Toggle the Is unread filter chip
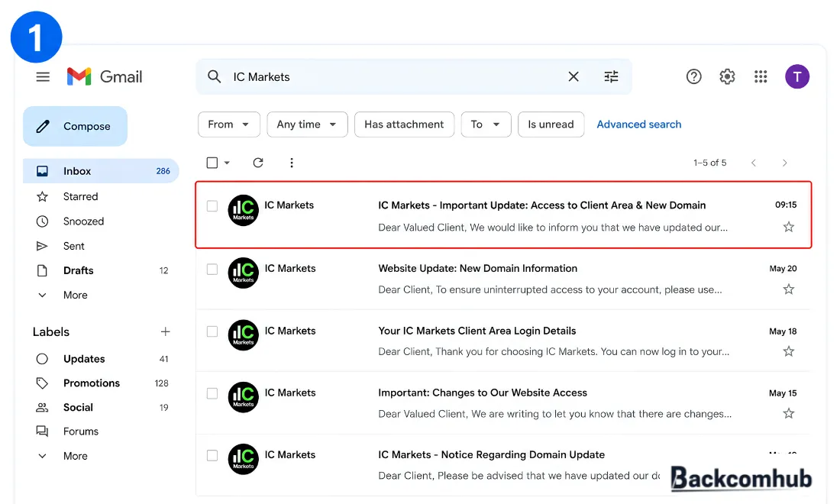 pos(551,124)
